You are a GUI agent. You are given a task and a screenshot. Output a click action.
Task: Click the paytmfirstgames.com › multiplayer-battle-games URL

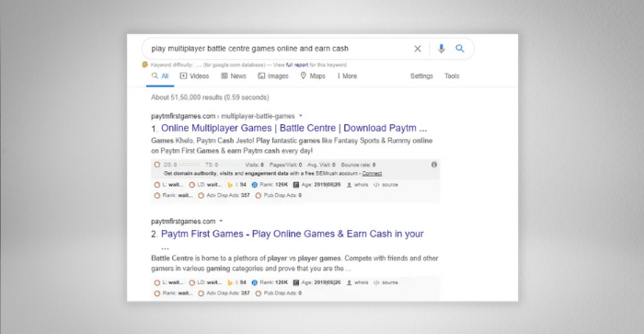point(223,116)
